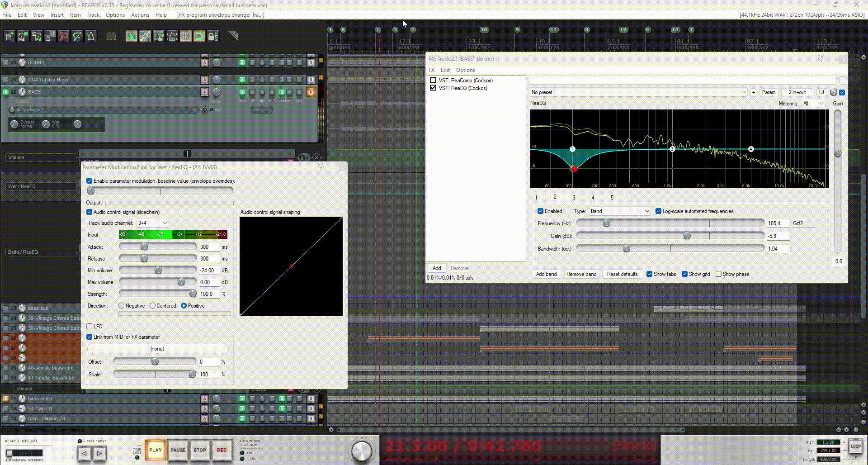Viewport: 868px width, 465px height.
Task: Open the Insert menu
Action: pos(57,15)
